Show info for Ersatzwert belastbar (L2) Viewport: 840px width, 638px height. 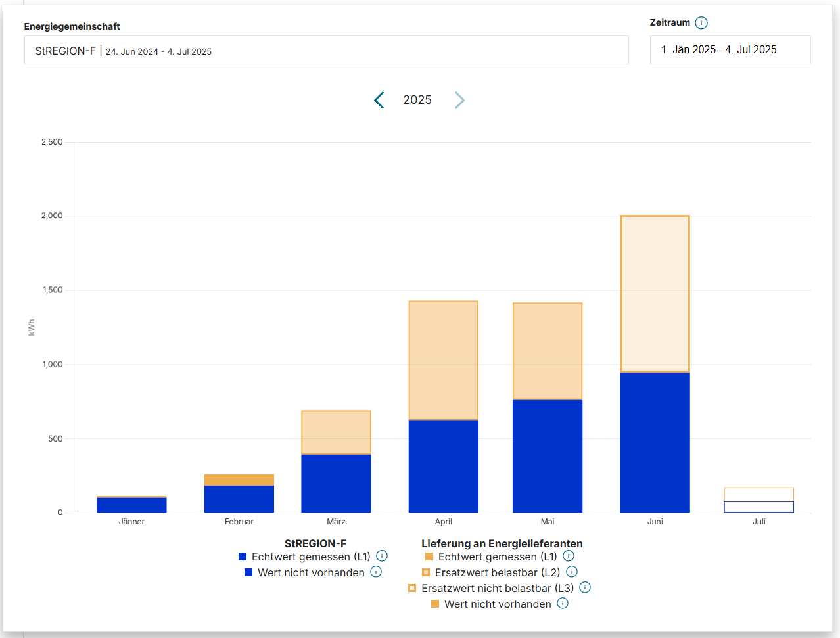click(572, 572)
